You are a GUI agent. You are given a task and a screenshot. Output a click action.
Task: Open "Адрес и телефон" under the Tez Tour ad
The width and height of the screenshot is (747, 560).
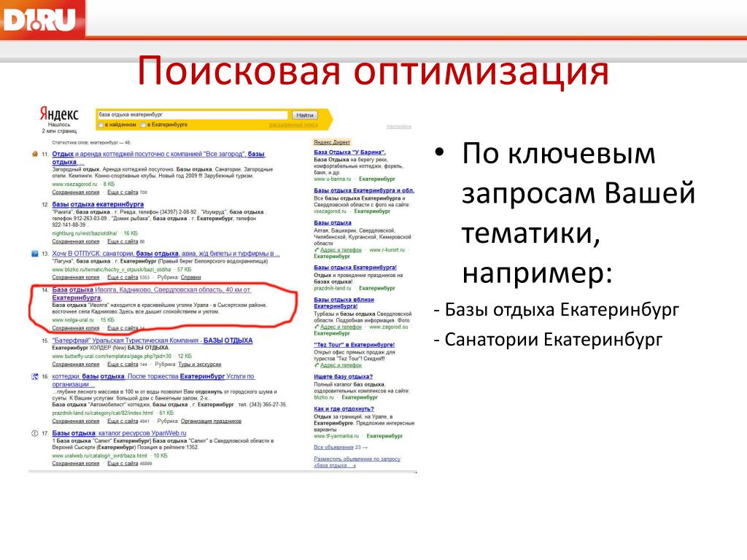(341, 365)
